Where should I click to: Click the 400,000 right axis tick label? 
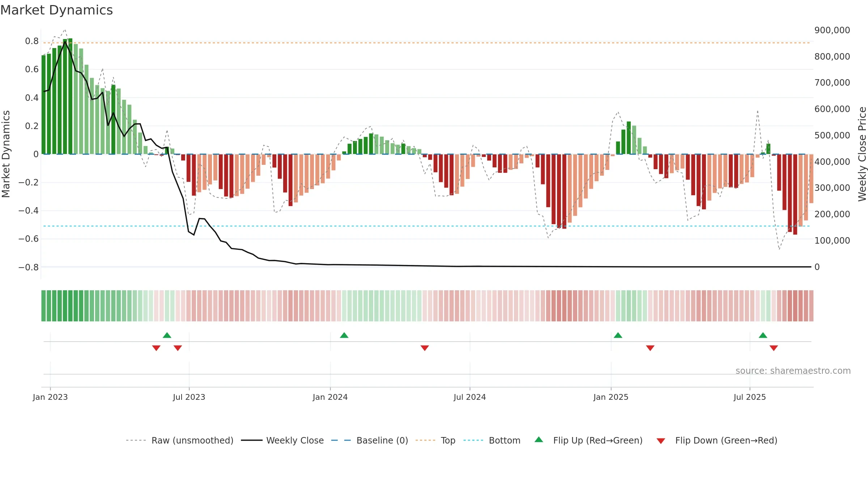pos(832,162)
